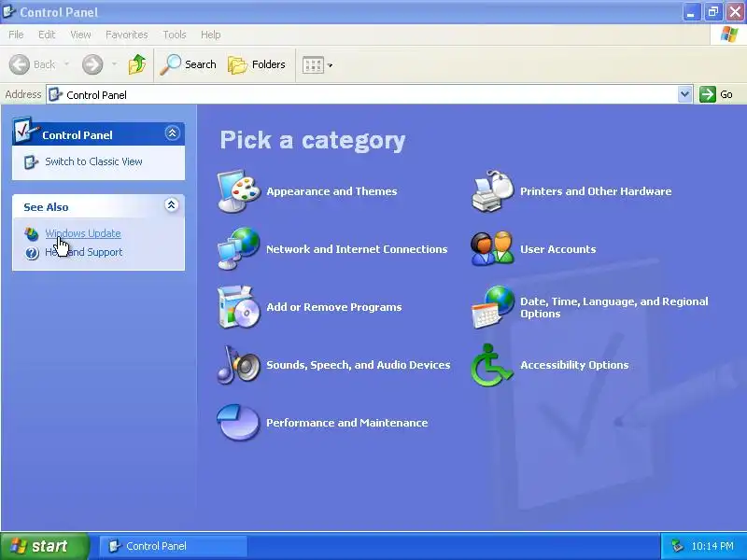
Task: Open the Accessibility Options wheelchair icon
Action: pyautogui.click(x=493, y=364)
